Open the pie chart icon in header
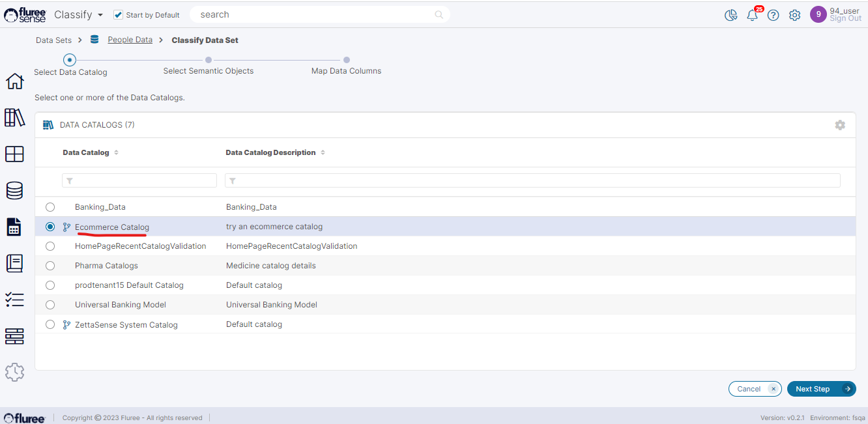 731,15
